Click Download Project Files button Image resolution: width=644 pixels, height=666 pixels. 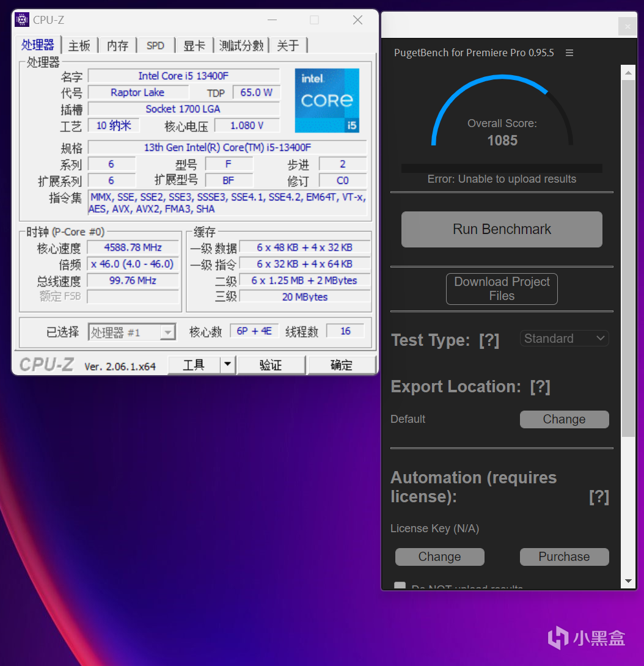(502, 289)
